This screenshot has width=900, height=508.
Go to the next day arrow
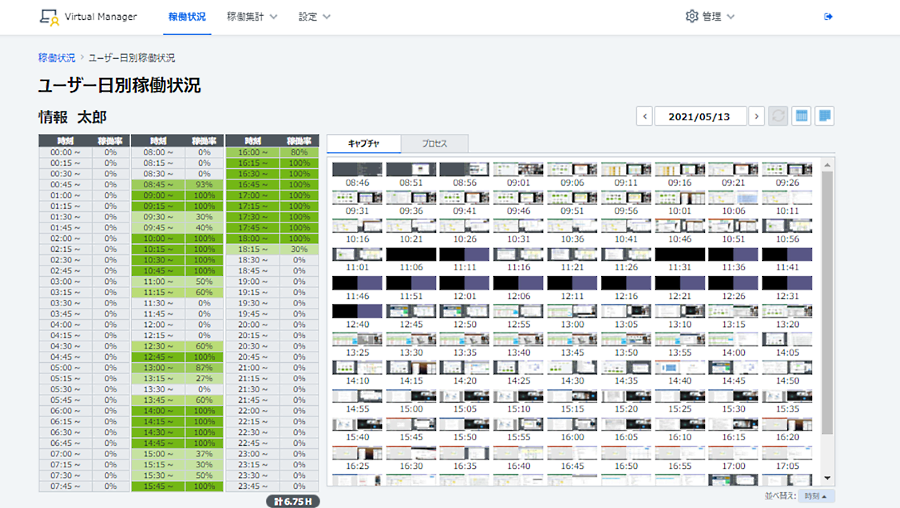tap(757, 116)
